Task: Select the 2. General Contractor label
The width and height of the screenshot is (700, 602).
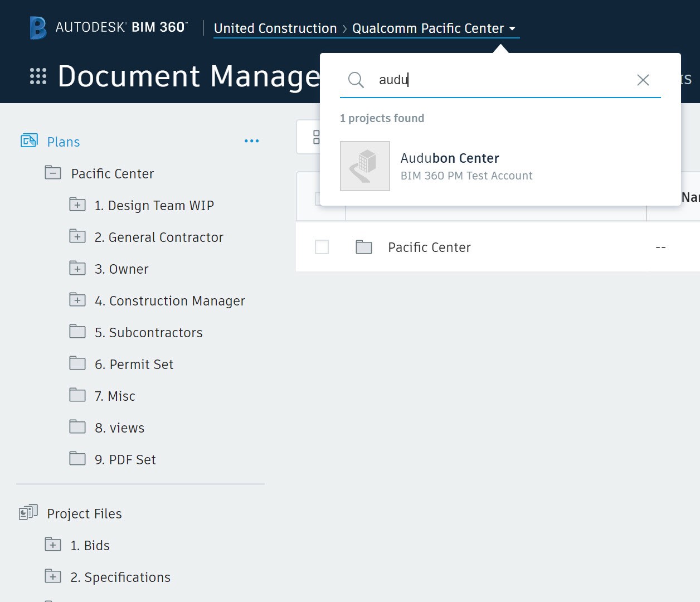Action: [159, 237]
